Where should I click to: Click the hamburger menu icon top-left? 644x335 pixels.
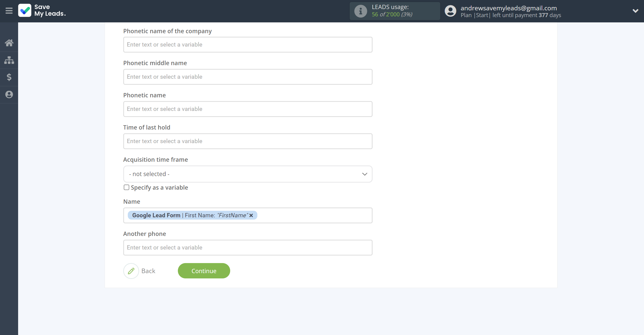click(x=9, y=11)
